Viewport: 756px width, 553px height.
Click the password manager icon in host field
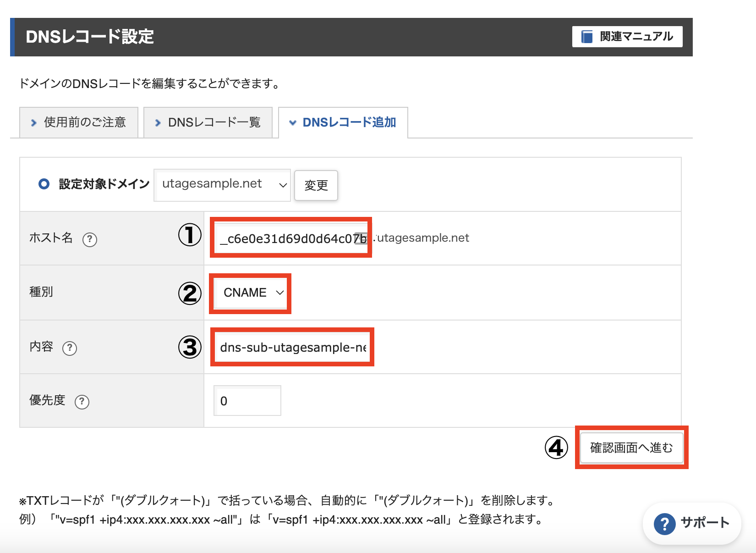pos(361,238)
